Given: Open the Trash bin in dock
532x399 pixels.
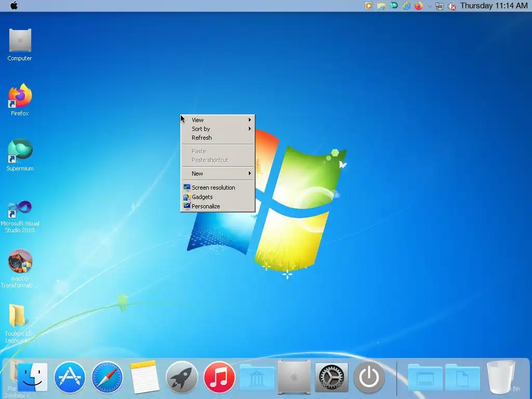Looking at the screenshot, I should (x=501, y=377).
